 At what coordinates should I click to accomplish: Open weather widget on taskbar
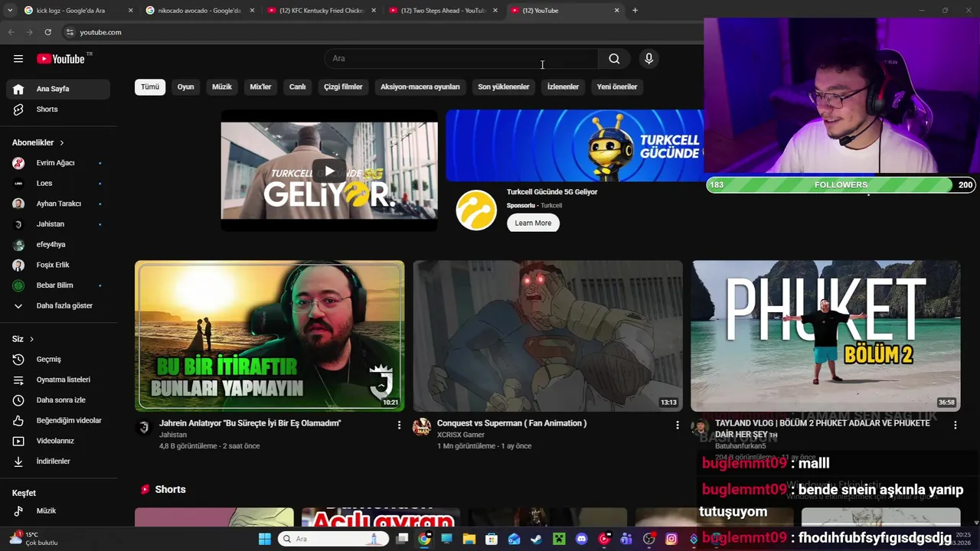[33, 539]
